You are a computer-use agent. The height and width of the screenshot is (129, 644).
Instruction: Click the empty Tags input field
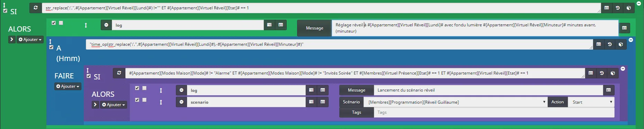click(494, 112)
